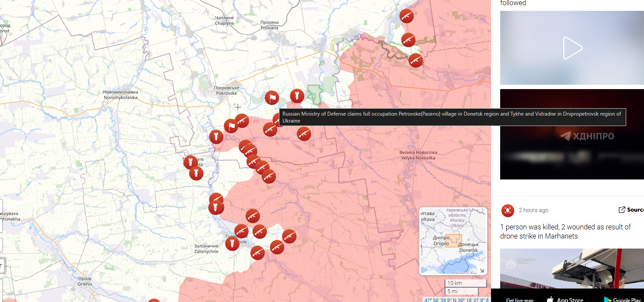Click the Pokrovske town label on the map
Viewport: 644px width, 302px height.
[226, 90]
